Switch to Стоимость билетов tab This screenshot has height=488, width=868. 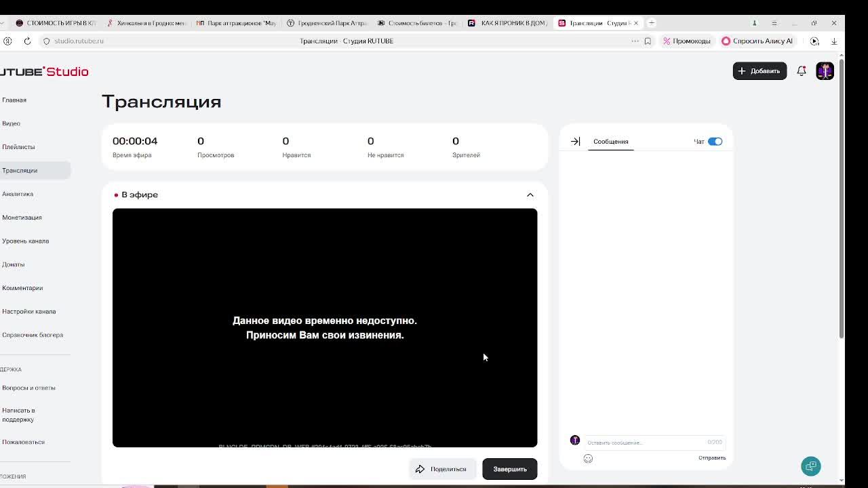point(417,23)
